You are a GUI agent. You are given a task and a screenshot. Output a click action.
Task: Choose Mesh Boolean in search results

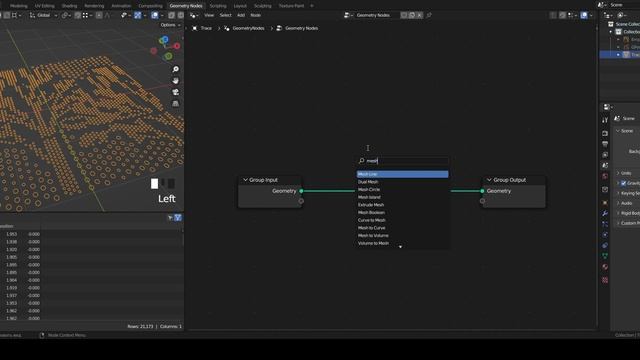point(402,213)
